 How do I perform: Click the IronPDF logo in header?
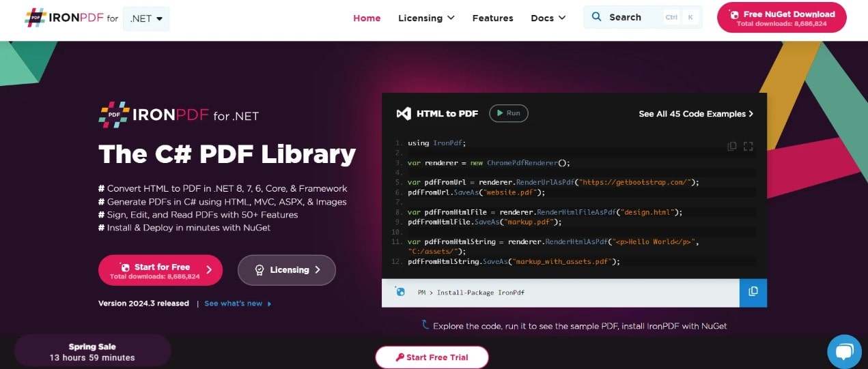tap(72, 18)
